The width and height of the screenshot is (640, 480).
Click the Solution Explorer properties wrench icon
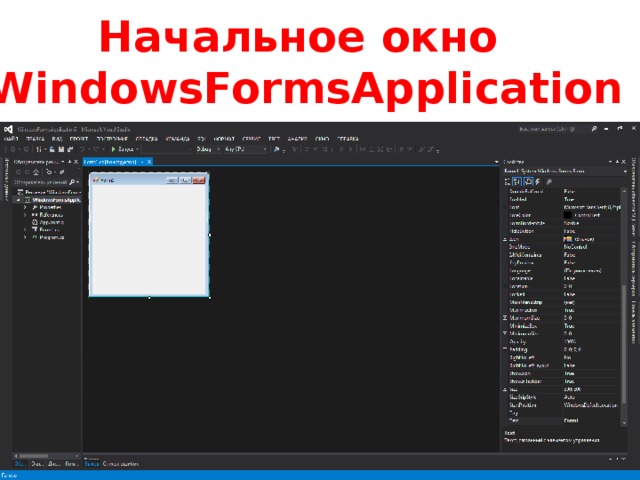click(62, 172)
